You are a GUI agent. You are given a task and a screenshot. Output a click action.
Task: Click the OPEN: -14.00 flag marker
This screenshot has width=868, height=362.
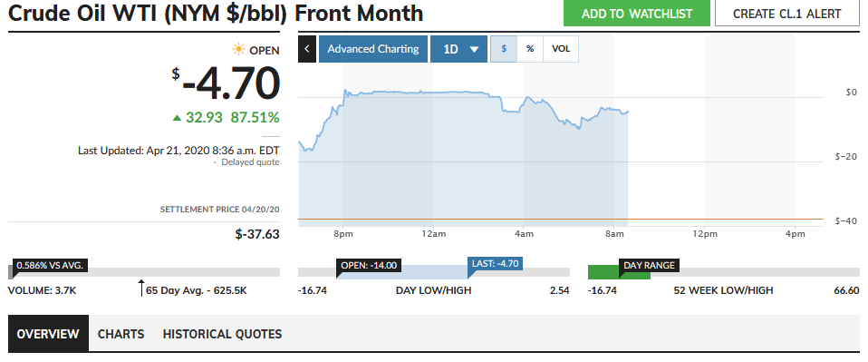pos(366,266)
